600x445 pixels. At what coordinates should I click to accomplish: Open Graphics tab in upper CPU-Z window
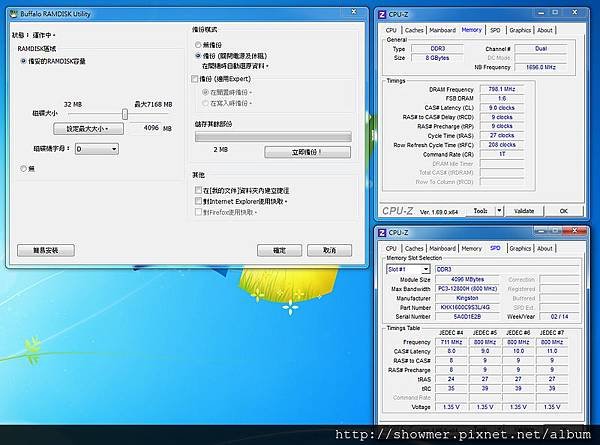[x=520, y=30]
